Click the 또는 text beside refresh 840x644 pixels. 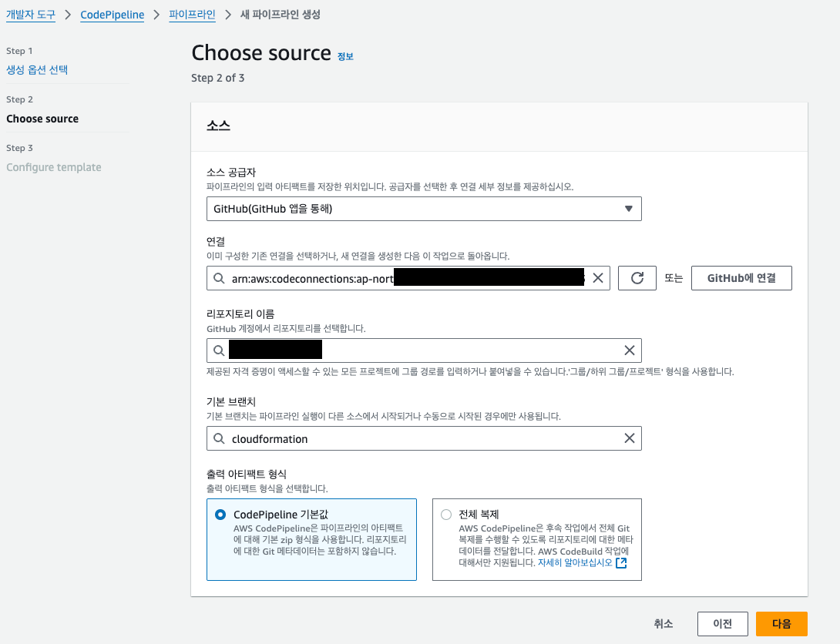(x=674, y=278)
